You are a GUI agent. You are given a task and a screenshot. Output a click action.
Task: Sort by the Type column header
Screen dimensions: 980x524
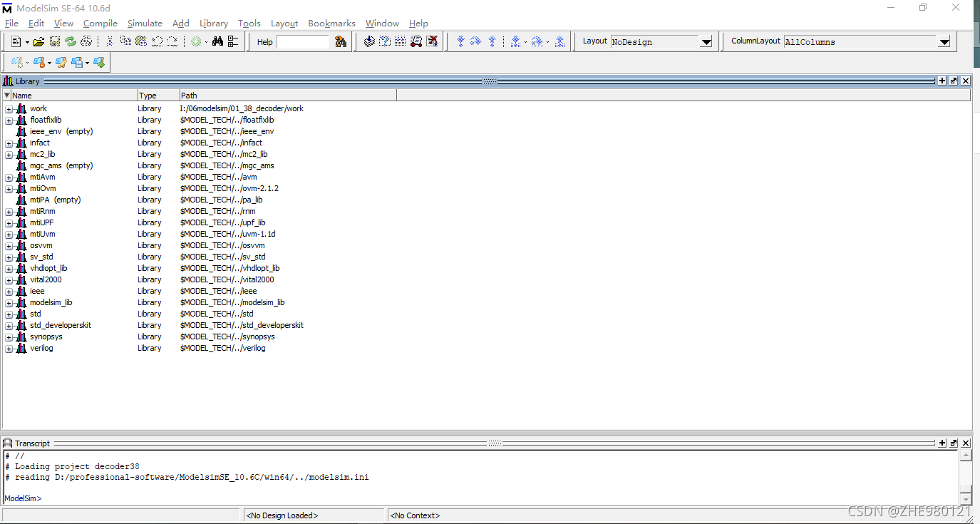click(x=158, y=96)
